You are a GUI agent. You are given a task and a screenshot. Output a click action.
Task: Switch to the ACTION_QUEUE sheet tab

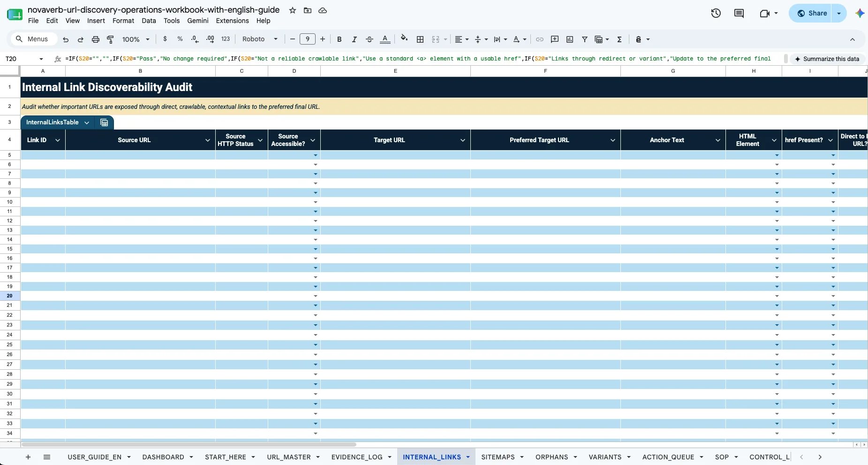(x=668, y=457)
